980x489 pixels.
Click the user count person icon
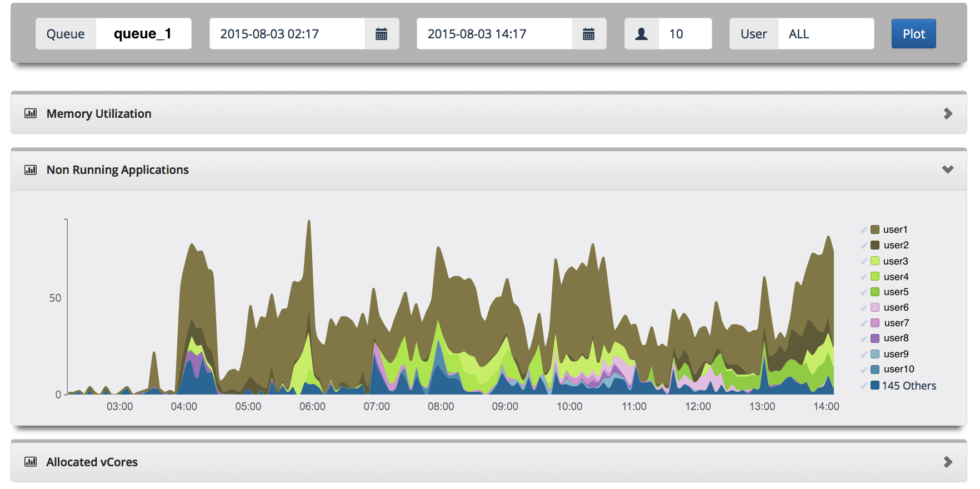(x=642, y=34)
